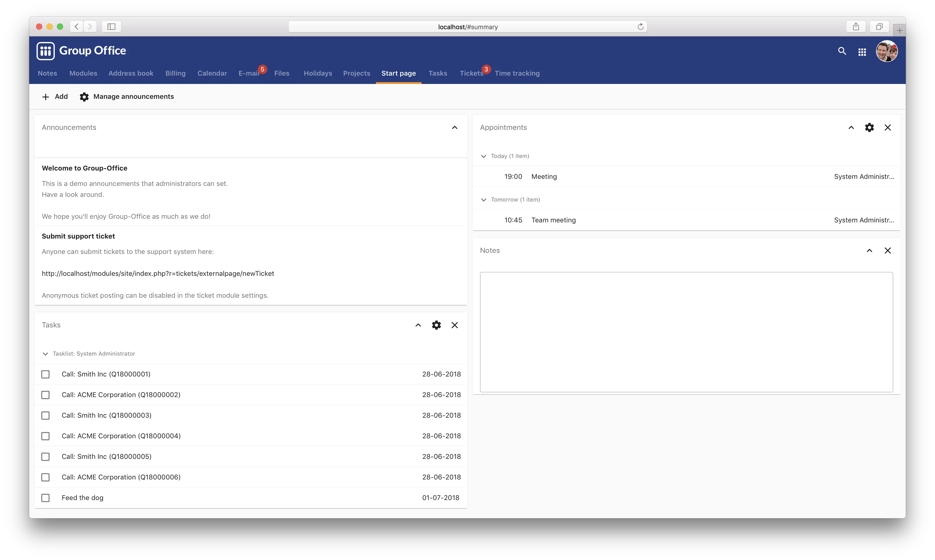Close the Tasks panel using X icon

pos(455,325)
